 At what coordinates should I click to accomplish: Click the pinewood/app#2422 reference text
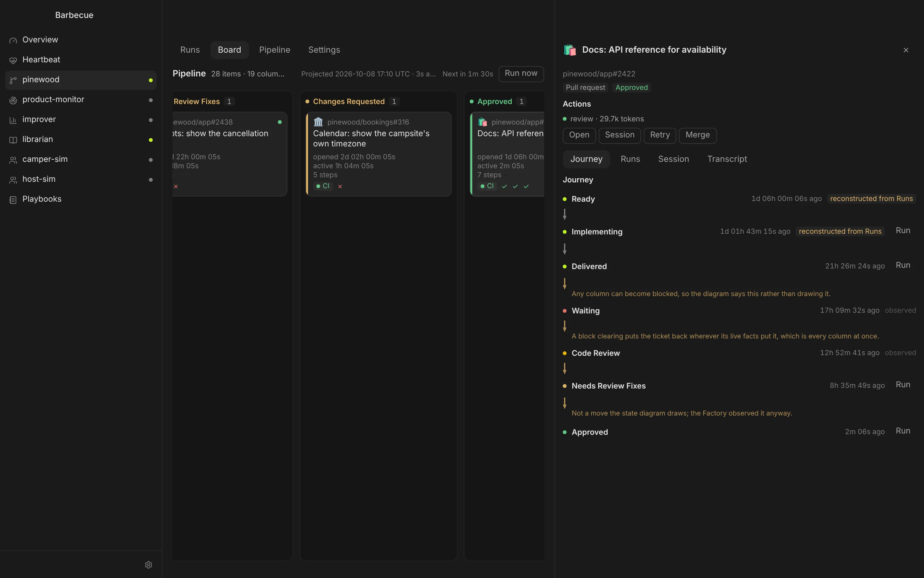point(599,74)
